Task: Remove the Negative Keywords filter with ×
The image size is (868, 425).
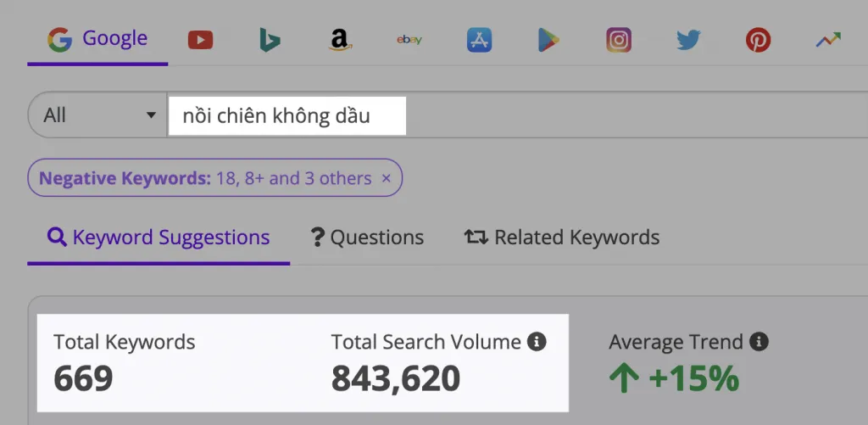Action: pos(386,178)
